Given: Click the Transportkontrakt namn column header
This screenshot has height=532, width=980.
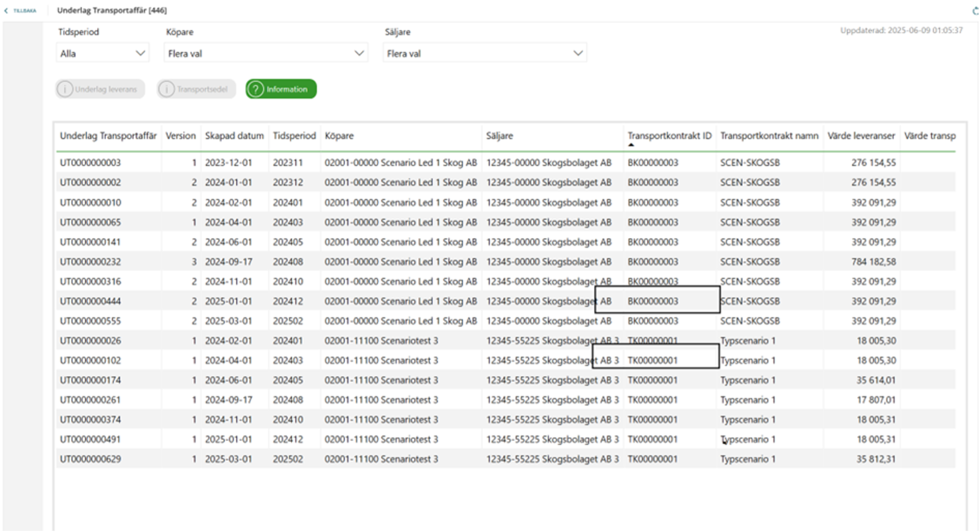Looking at the screenshot, I should (x=769, y=136).
